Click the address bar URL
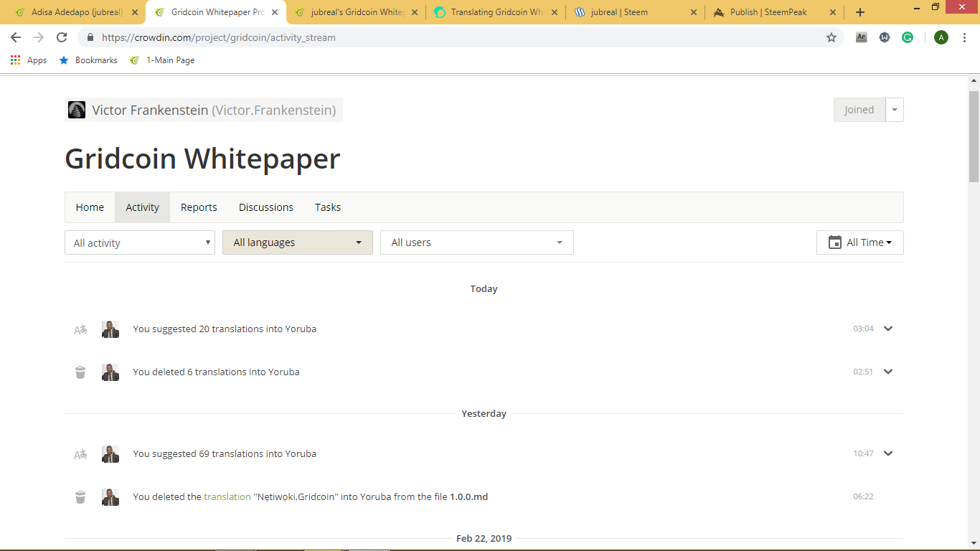980x551 pixels. coord(218,37)
